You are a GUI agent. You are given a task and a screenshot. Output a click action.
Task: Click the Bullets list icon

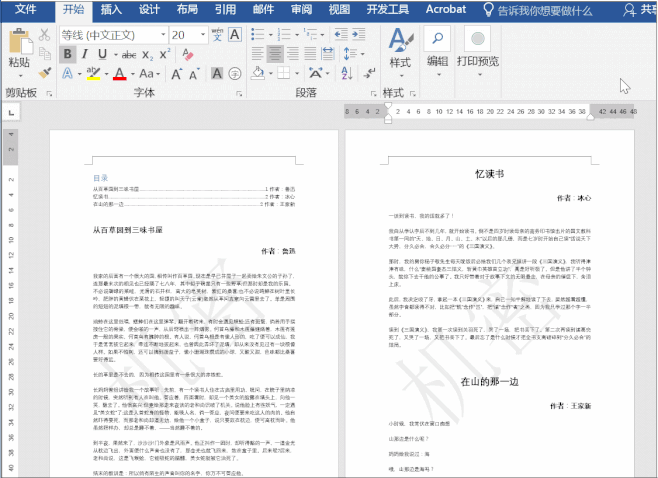[x=257, y=34]
